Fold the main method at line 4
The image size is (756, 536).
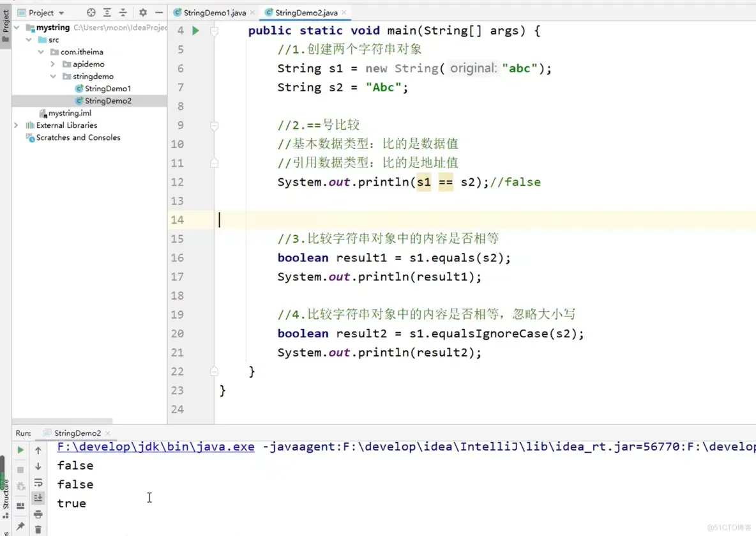tap(215, 31)
